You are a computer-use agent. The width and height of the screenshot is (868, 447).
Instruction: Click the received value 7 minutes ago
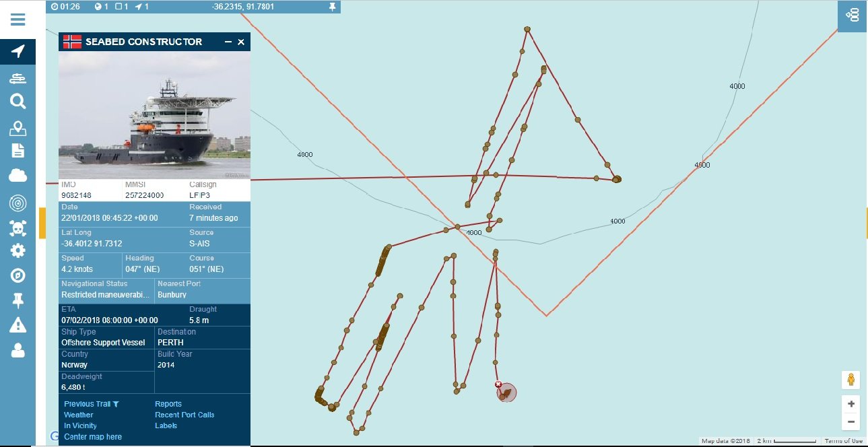[213, 218]
